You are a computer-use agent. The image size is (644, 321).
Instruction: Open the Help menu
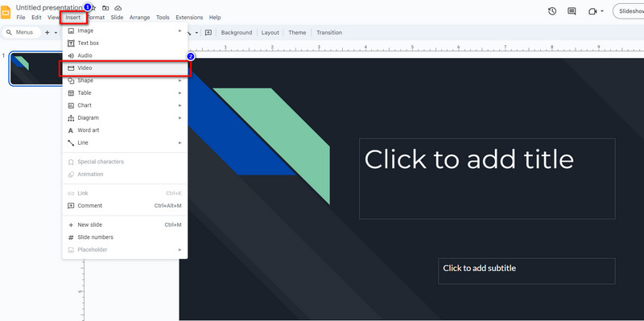[215, 17]
